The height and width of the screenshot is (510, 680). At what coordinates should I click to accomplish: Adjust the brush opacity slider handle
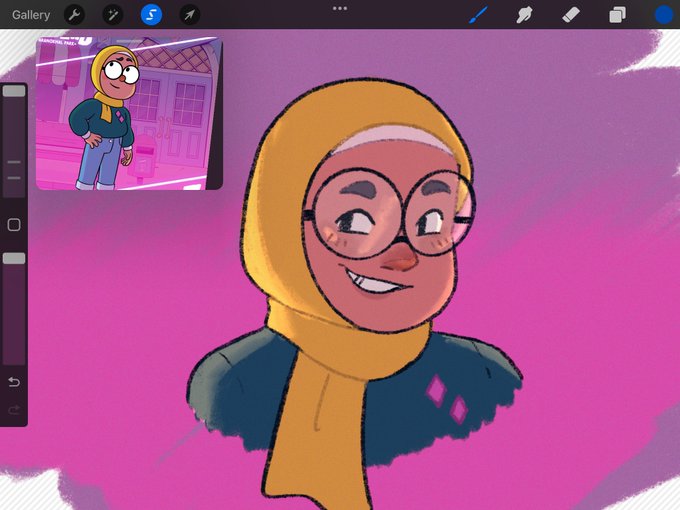pyautogui.click(x=14, y=258)
